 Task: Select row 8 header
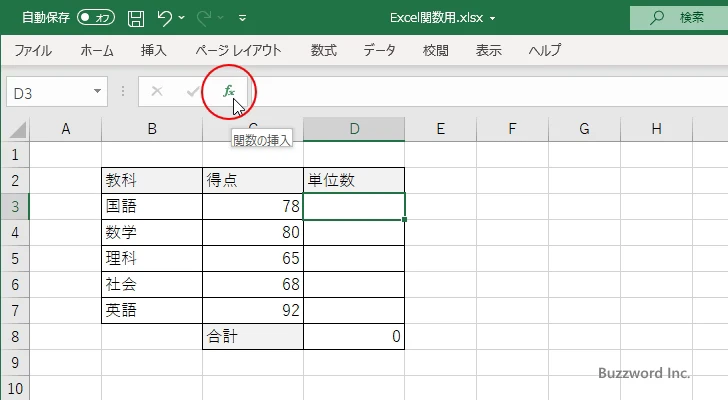pyautogui.click(x=15, y=336)
